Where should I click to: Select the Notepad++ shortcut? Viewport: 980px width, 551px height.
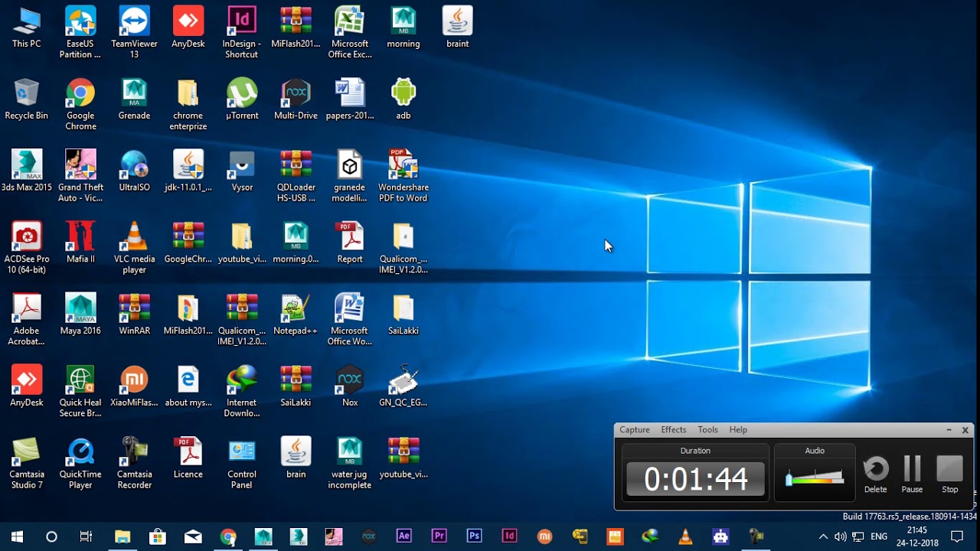click(x=296, y=315)
